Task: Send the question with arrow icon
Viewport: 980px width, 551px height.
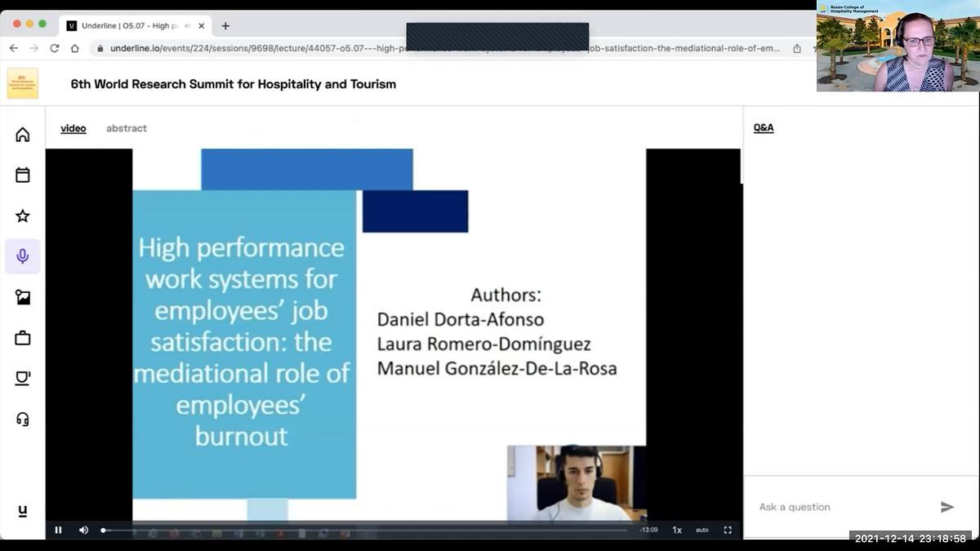Action: tap(947, 507)
